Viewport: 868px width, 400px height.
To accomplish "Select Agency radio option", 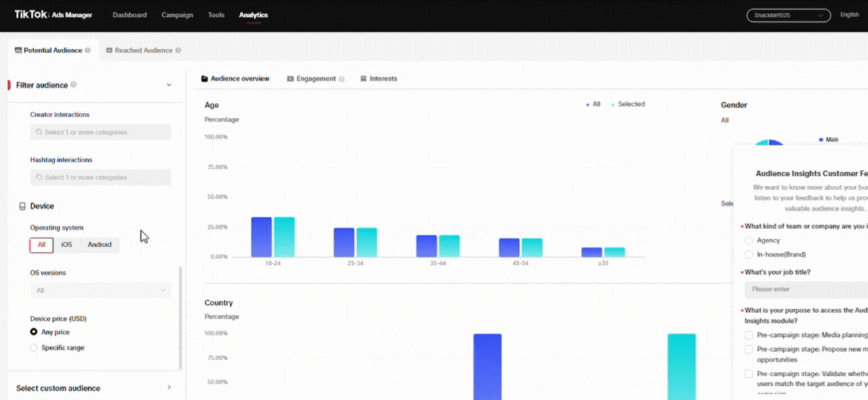I will (x=748, y=241).
